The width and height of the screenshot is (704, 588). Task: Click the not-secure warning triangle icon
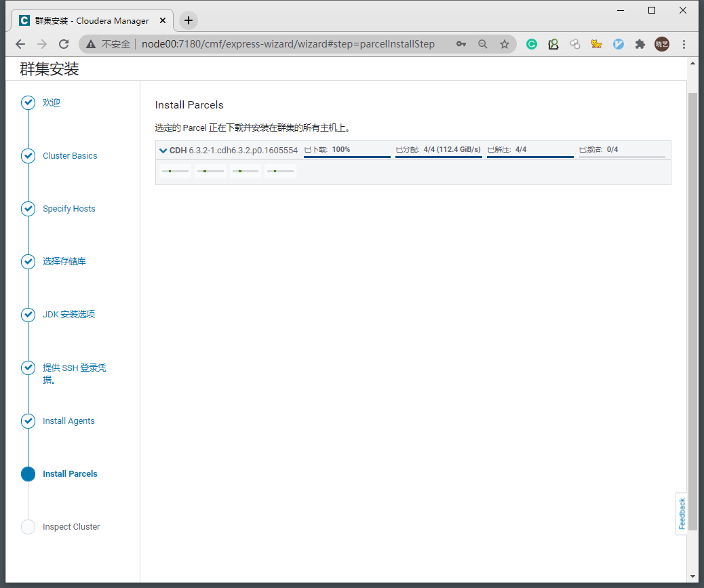pos(91,44)
